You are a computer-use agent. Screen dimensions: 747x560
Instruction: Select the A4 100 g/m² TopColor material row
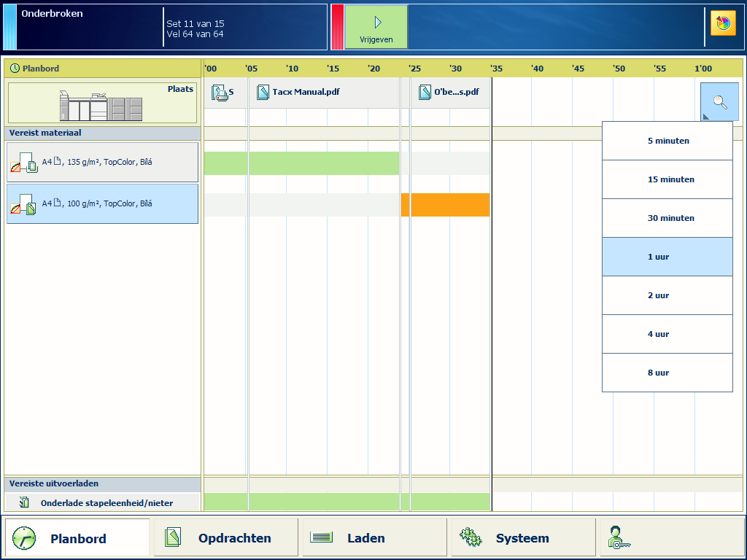[102, 204]
